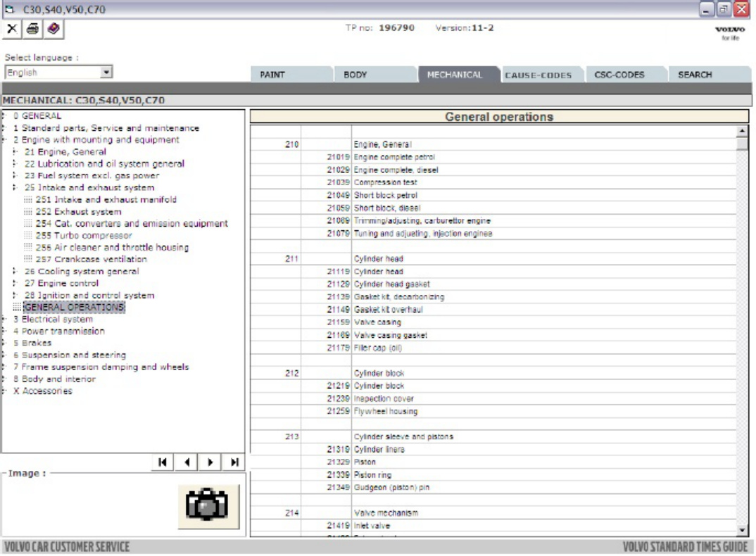Click the camera image icon
The width and height of the screenshot is (756, 556).
pos(208,506)
